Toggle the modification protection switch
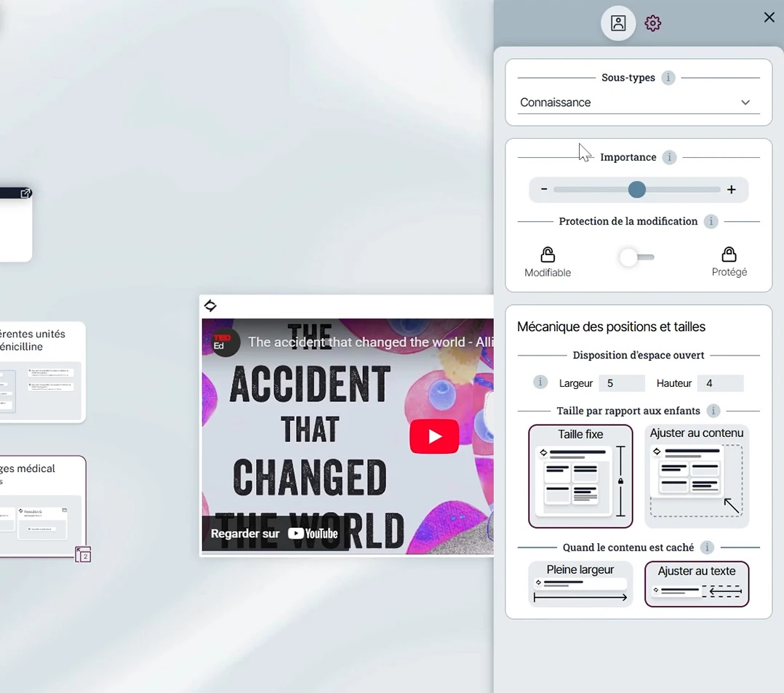 637,257
